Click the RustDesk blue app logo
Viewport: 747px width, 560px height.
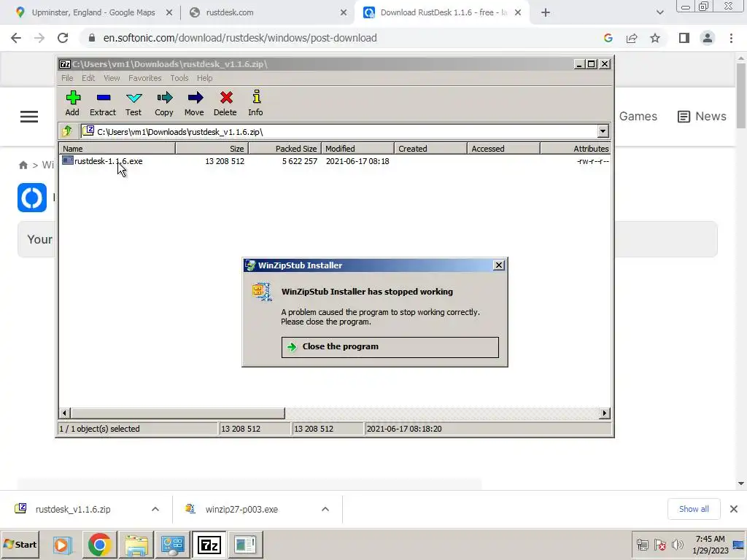pyautogui.click(x=32, y=198)
